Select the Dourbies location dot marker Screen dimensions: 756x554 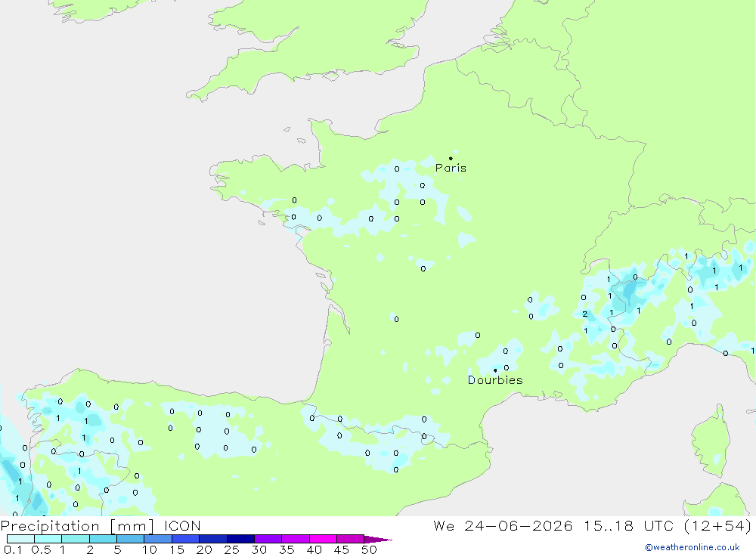495,370
